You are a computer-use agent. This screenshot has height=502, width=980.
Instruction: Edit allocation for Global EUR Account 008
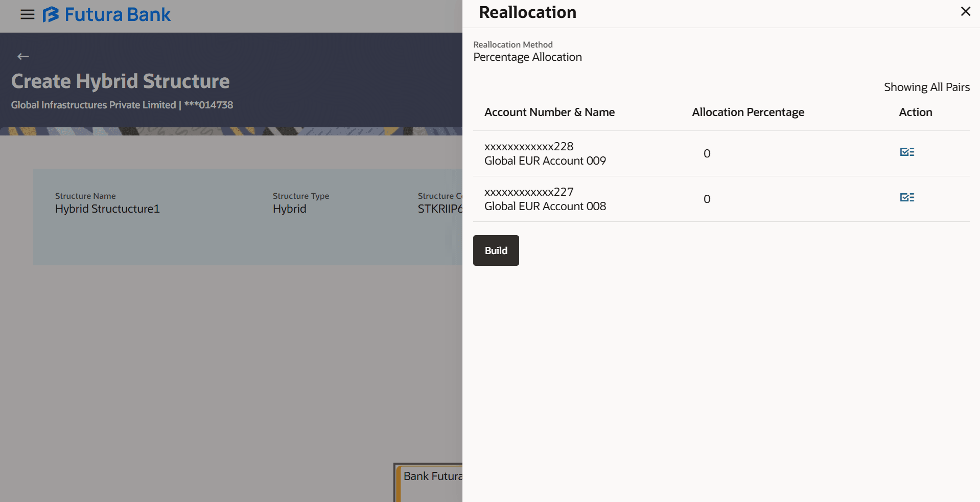(907, 198)
